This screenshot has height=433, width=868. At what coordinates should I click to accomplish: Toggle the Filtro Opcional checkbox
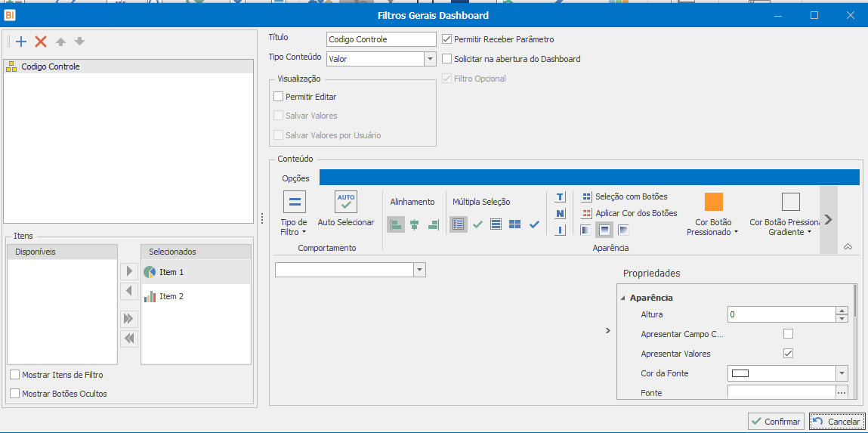click(447, 79)
